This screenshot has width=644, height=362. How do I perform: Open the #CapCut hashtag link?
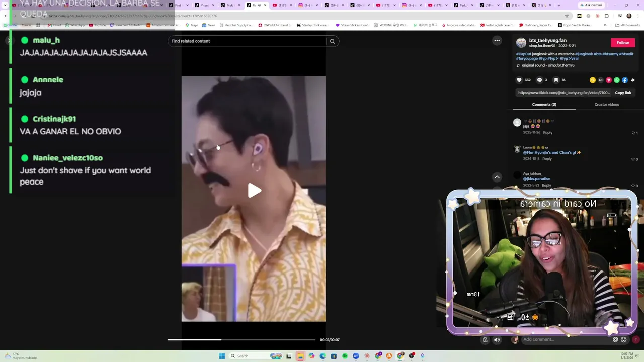pos(524,54)
